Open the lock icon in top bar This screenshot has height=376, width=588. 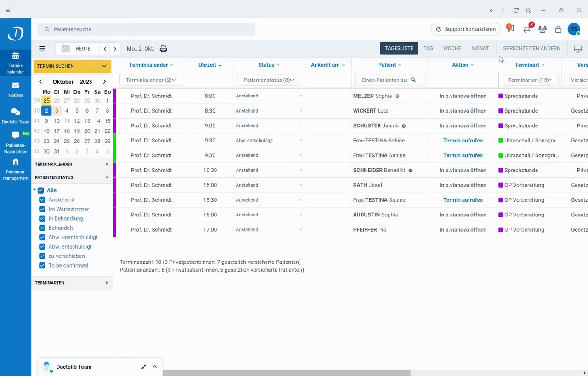pos(558,29)
